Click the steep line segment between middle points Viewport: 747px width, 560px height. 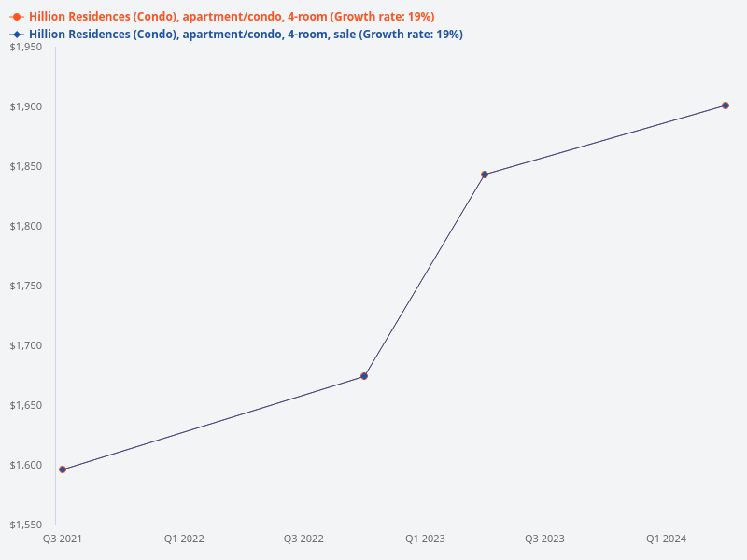424,275
